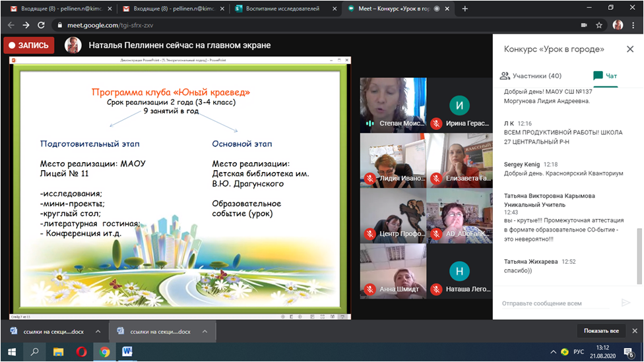Click the ЗАПИСЬ recording indicator

pos(29,45)
